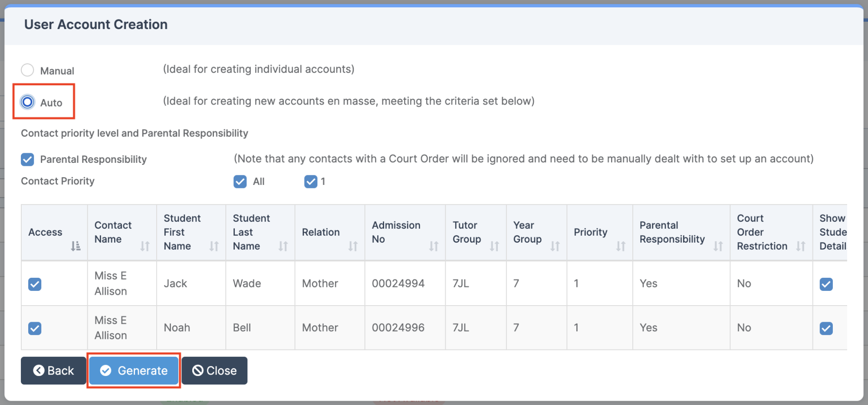Screen dimensions: 868x405
Task: Click the Priority header text
Action: (590, 232)
